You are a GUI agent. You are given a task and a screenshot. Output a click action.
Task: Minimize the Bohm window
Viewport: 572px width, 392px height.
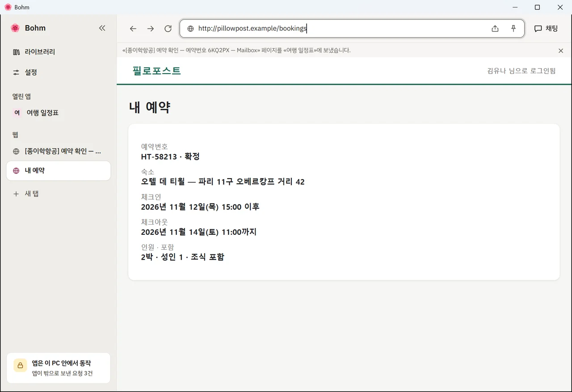pos(515,7)
